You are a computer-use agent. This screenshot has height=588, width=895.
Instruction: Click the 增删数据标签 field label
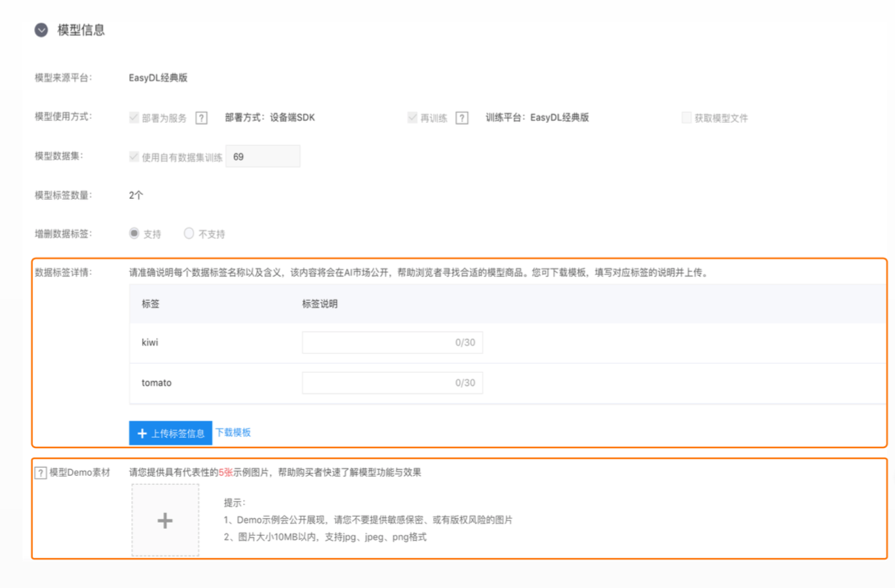pos(64,234)
